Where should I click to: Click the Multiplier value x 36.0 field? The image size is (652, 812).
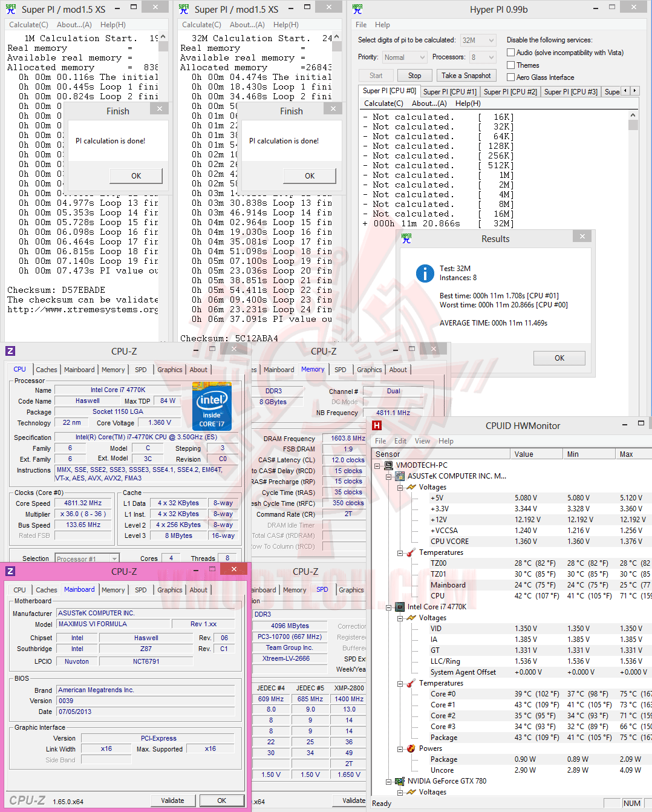coord(83,514)
